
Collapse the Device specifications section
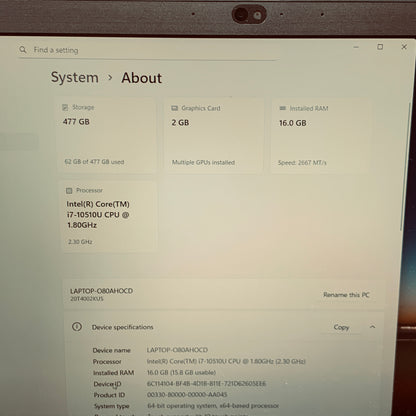pos(373,327)
